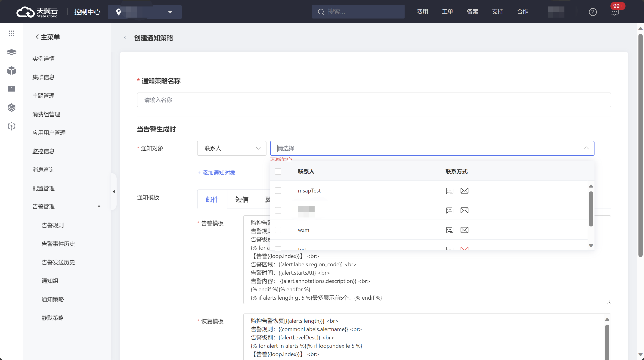
Task: Open the region selector dropdown arrow
Action: 170,12
